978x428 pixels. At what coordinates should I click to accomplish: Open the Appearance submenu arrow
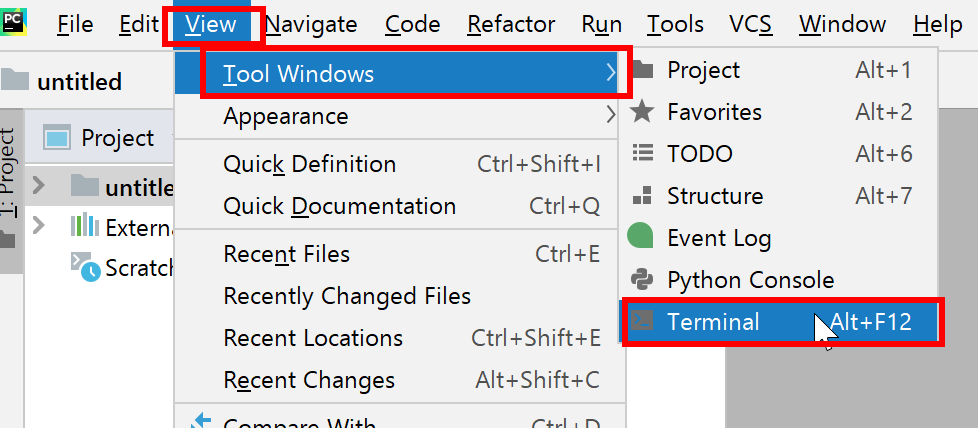point(611,115)
